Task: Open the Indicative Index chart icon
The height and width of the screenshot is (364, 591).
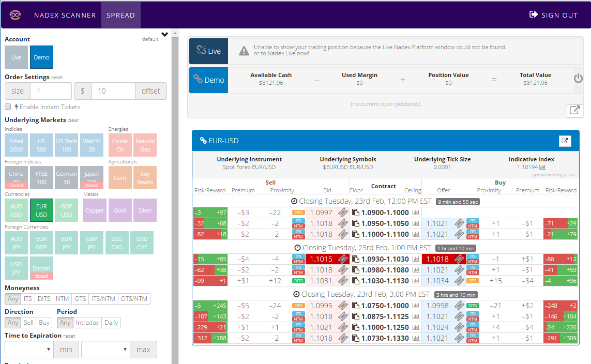Action: [x=542, y=167]
